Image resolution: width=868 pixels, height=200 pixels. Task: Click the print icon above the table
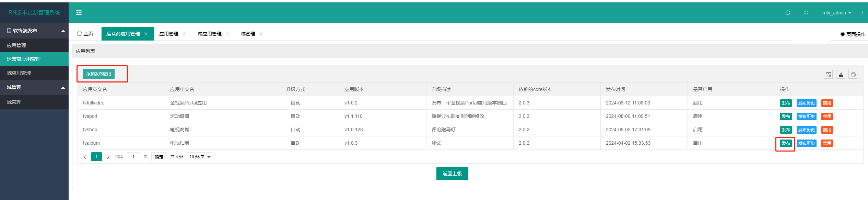click(x=853, y=74)
